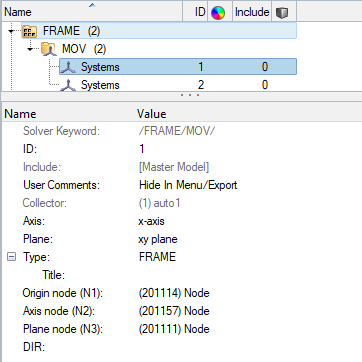Image resolution: width=362 pixels, height=362 pixels.
Task: Click the Origin node (N1) label
Action: pos(63,293)
